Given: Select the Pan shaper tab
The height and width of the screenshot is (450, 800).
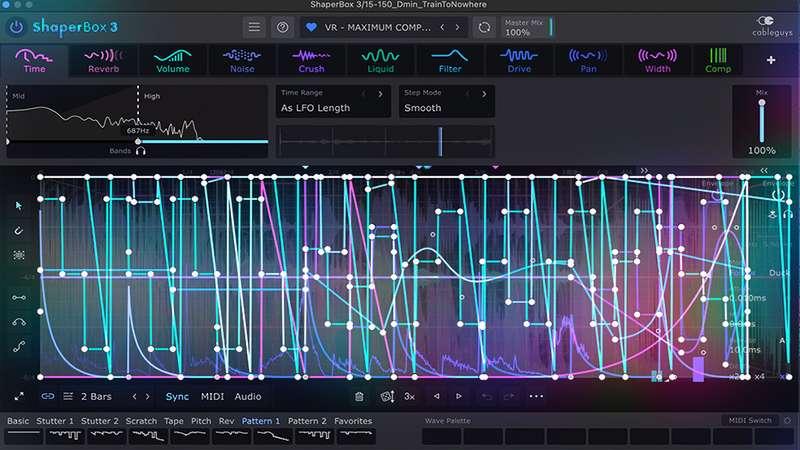Looking at the screenshot, I should coord(588,61).
